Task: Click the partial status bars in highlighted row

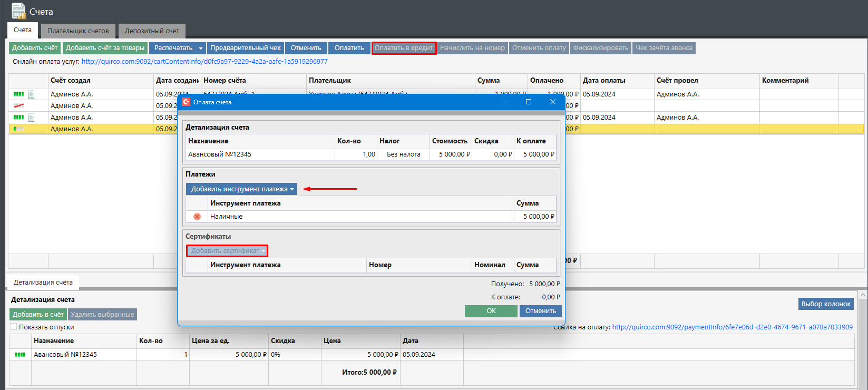Action: coord(18,129)
